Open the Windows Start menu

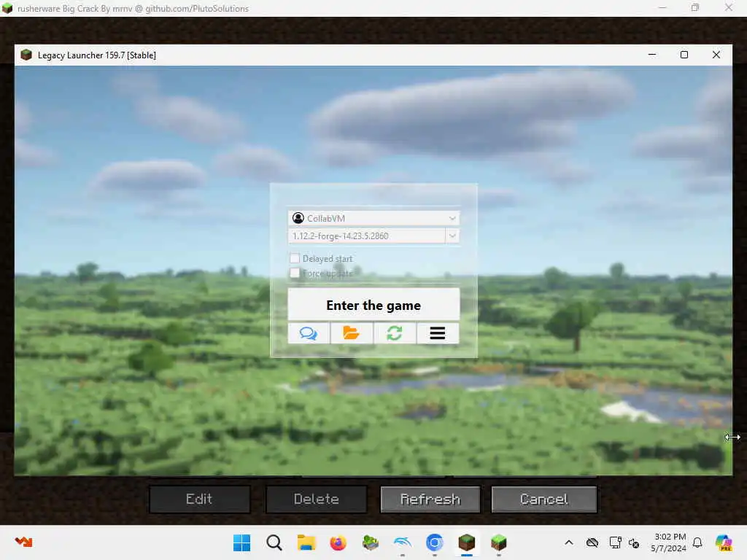coord(241,542)
